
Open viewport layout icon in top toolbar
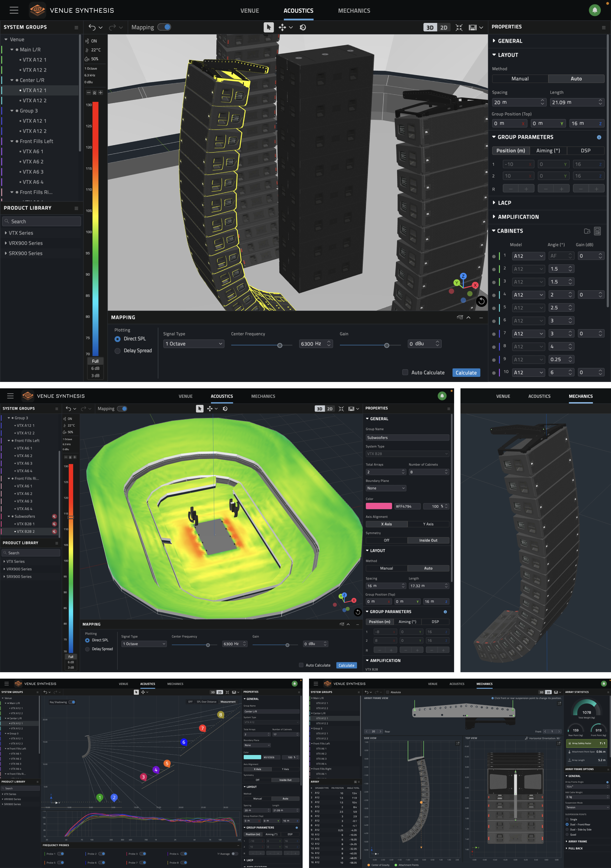point(472,27)
